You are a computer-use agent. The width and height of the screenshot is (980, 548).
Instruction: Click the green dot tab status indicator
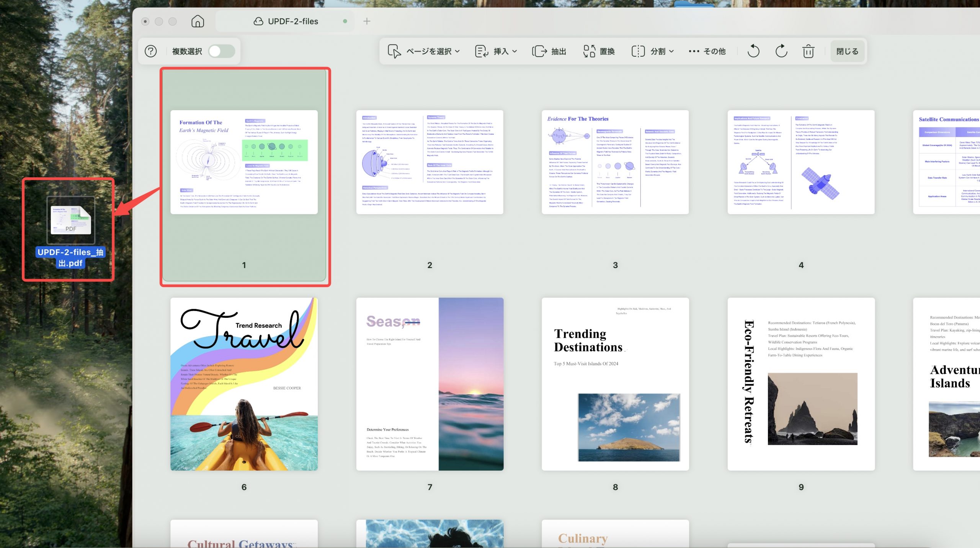click(x=345, y=21)
